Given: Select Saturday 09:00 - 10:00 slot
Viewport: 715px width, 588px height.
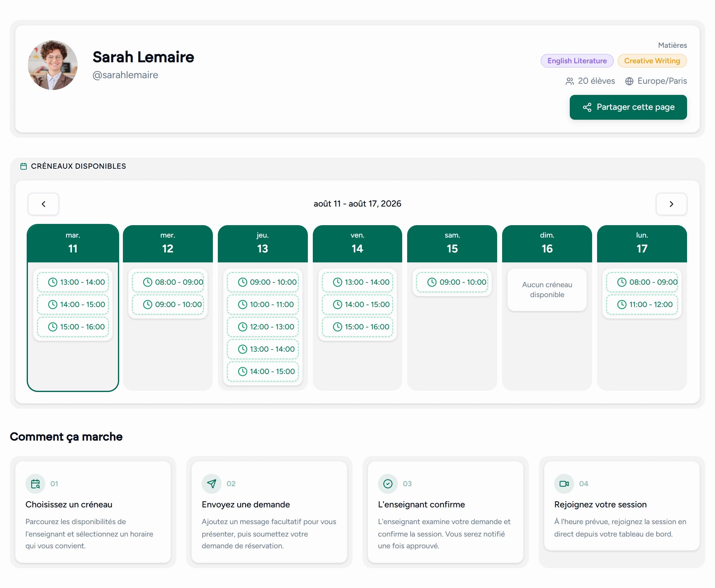Looking at the screenshot, I should (452, 282).
